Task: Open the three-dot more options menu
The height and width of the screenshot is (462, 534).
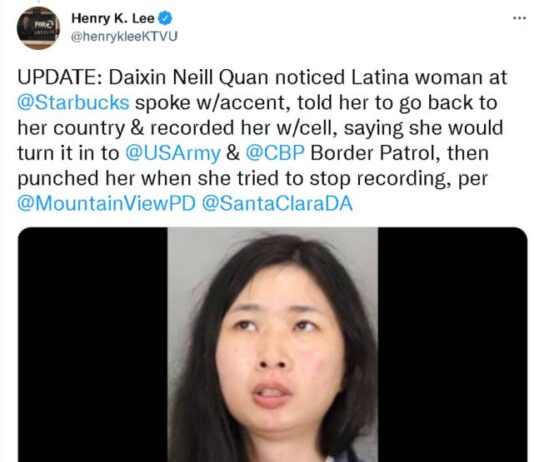Action: [x=519, y=18]
